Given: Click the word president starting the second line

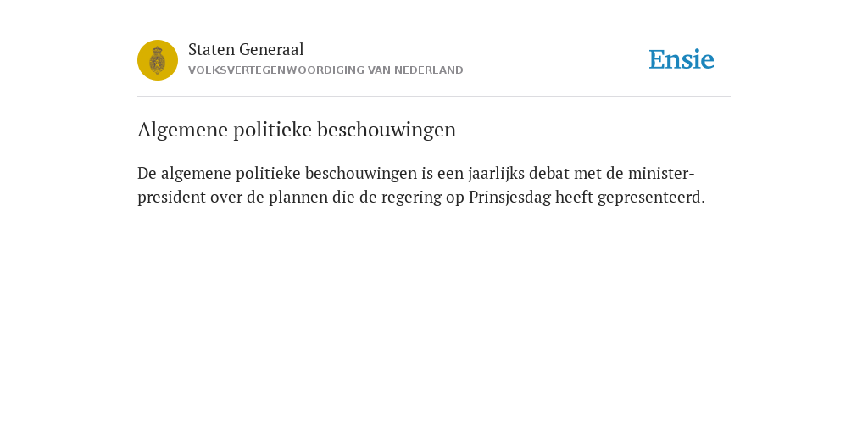Looking at the screenshot, I should [x=171, y=198].
